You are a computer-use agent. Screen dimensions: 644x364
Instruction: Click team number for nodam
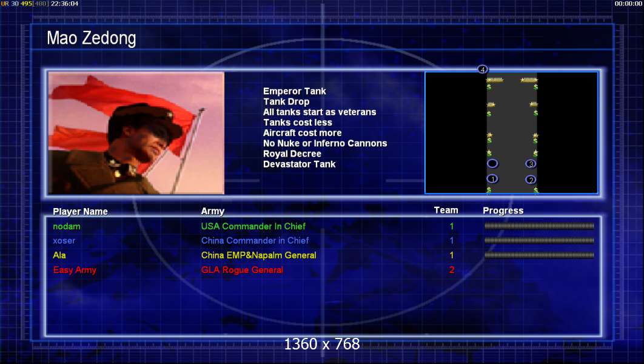(452, 226)
